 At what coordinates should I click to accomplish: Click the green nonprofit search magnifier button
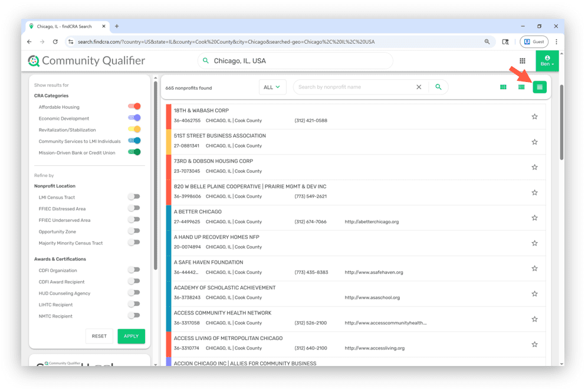(438, 87)
